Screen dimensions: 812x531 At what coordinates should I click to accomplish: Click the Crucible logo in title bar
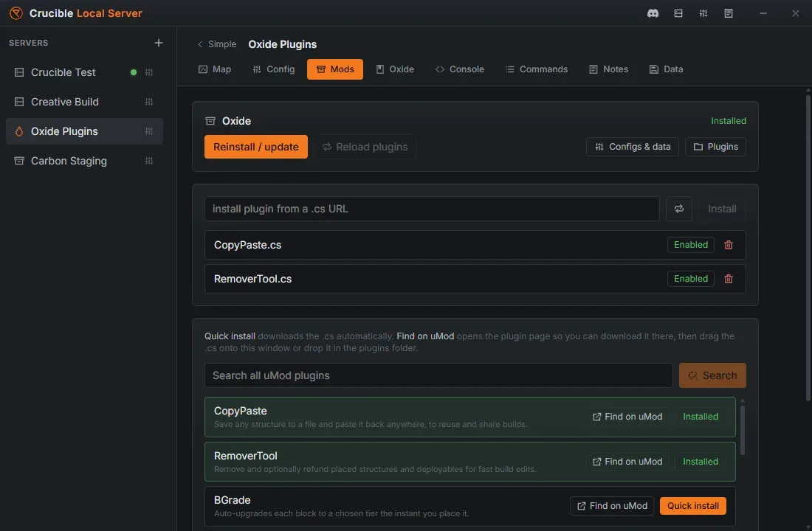click(16, 13)
